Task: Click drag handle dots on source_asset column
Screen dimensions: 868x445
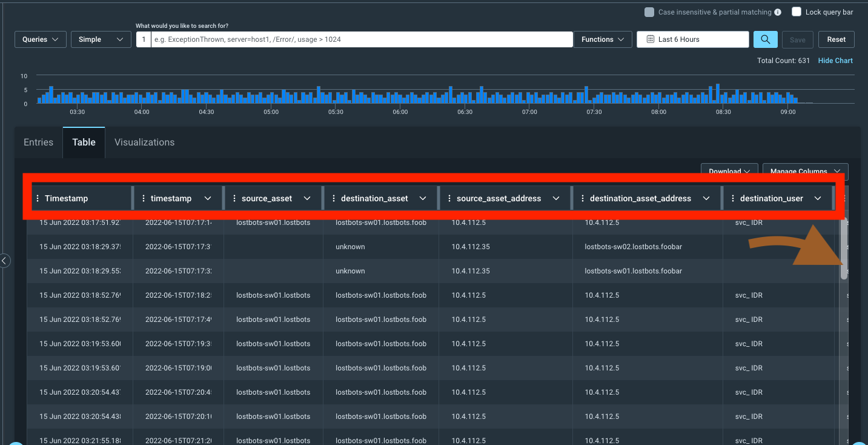Action: coord(234,198)
